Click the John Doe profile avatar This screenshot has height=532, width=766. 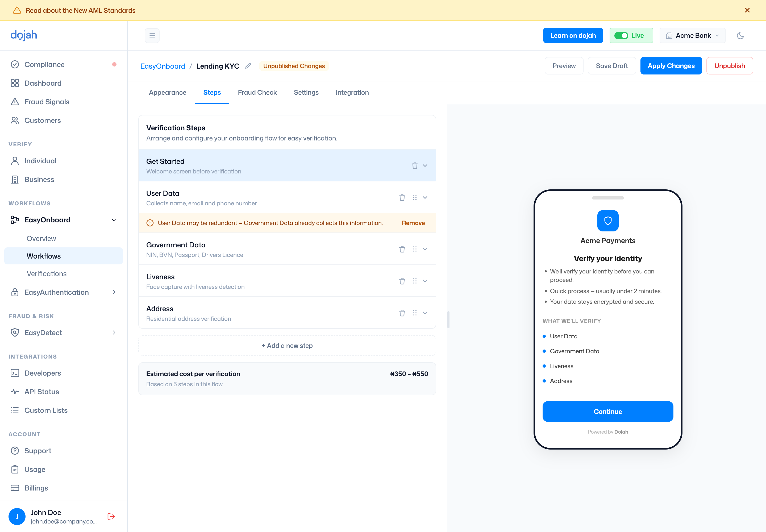pyautogui.click(x=17, y=516)
